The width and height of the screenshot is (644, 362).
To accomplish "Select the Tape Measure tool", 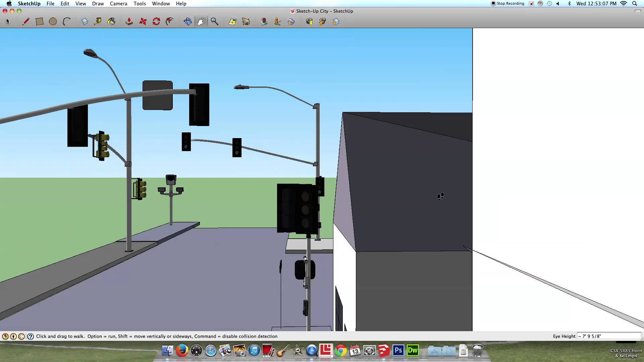I will pyautogui.click(x=98, y=21).
